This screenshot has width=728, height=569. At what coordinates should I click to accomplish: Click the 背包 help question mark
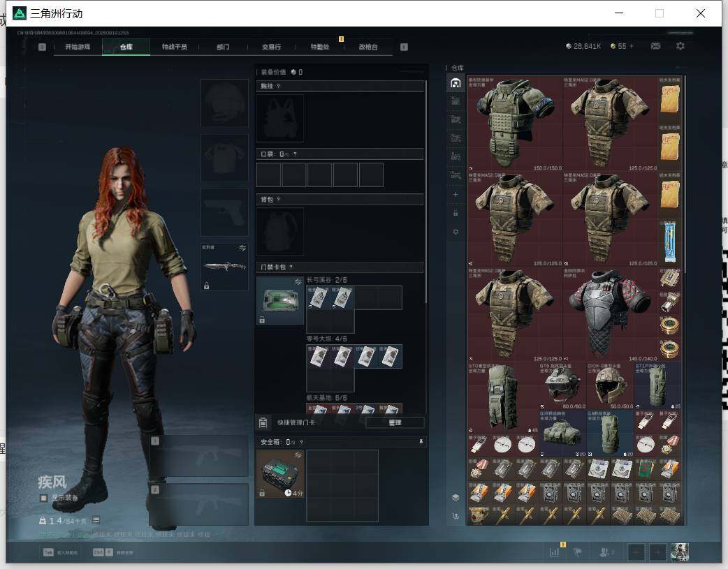click(278, 200)
